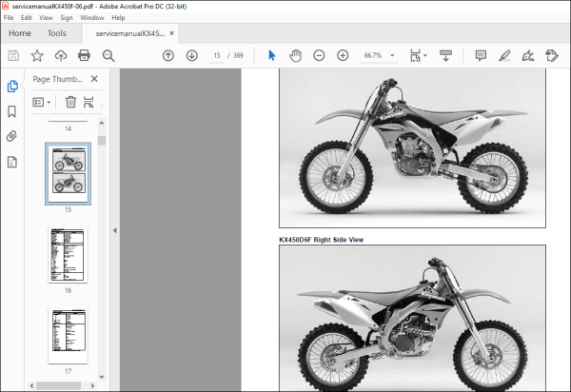
Task: Collapse the navigation pane arrow
Action: click(115, 230)
